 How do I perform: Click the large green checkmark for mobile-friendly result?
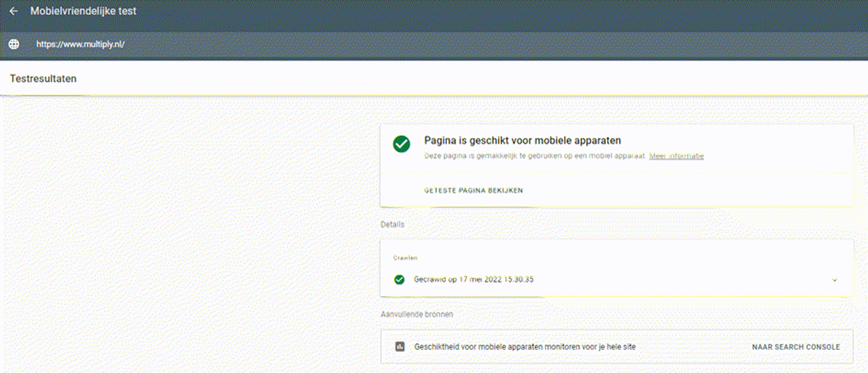(x=402, y=144)
